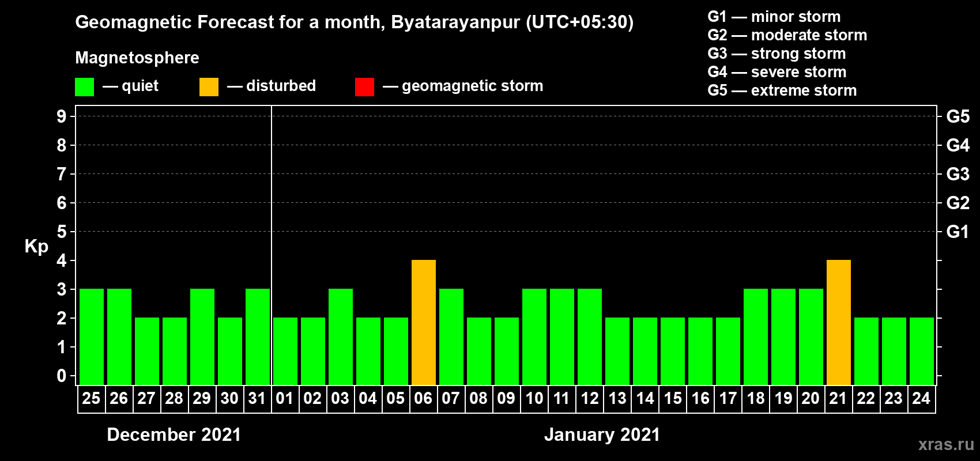Click the green bar for December 29
The height and width of the screenshot is (461, 980).
[x=202, y=337]
